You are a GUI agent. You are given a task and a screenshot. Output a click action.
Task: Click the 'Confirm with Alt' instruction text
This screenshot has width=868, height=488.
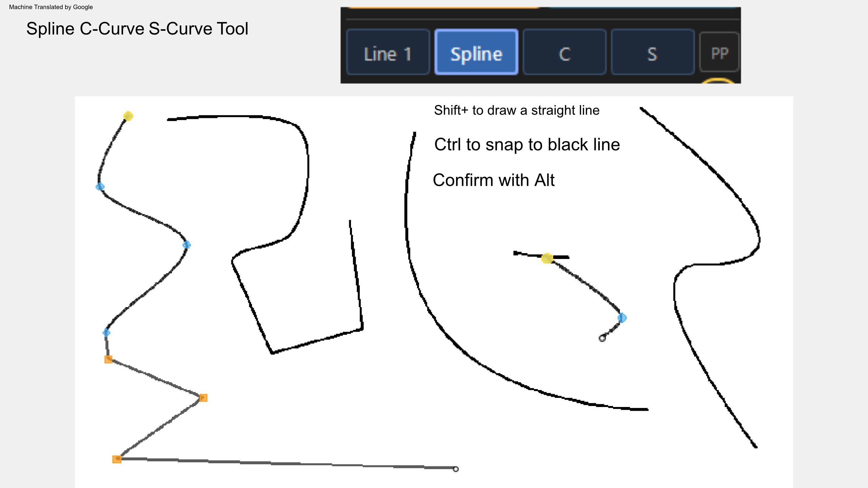pos(494,180)
